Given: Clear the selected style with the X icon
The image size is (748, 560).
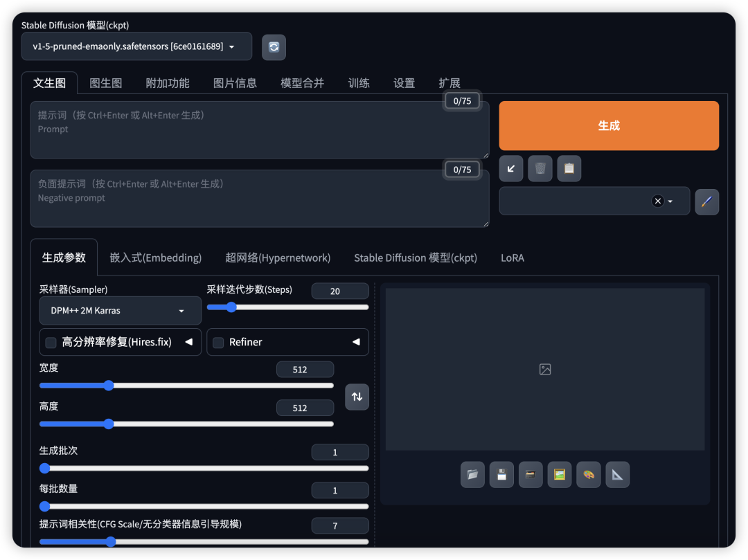Looking at the screenshot, I should tap(657, 201).
